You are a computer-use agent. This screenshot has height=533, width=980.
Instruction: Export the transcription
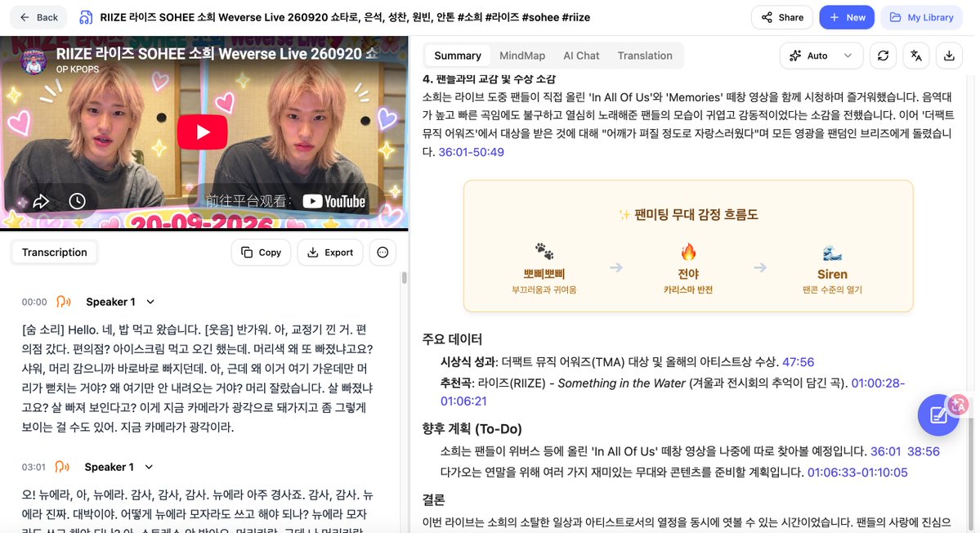pos(330,253)
